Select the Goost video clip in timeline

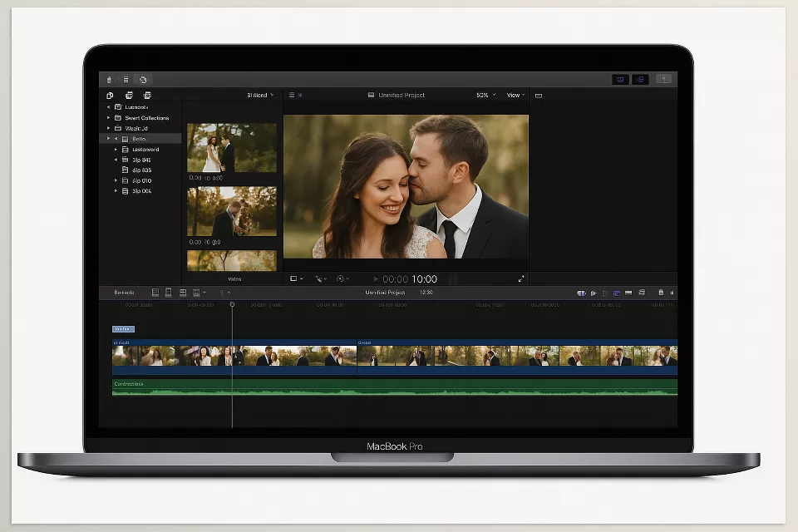coord(518,357)
